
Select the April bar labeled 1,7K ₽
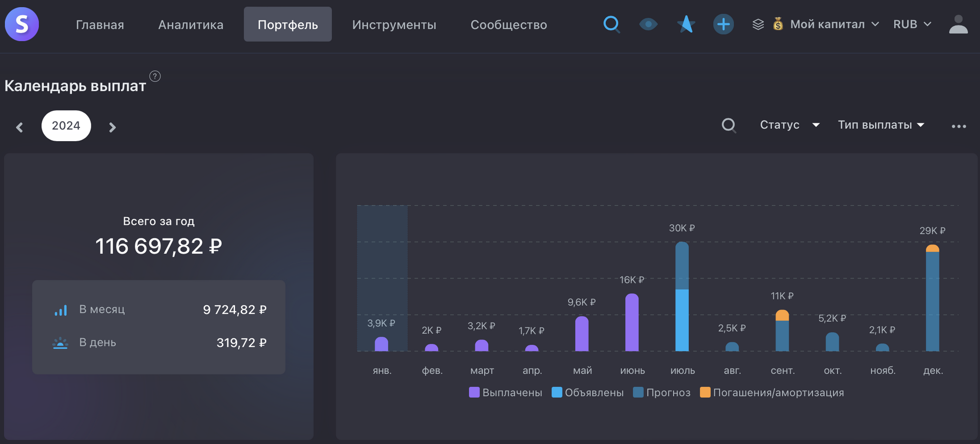532,348
